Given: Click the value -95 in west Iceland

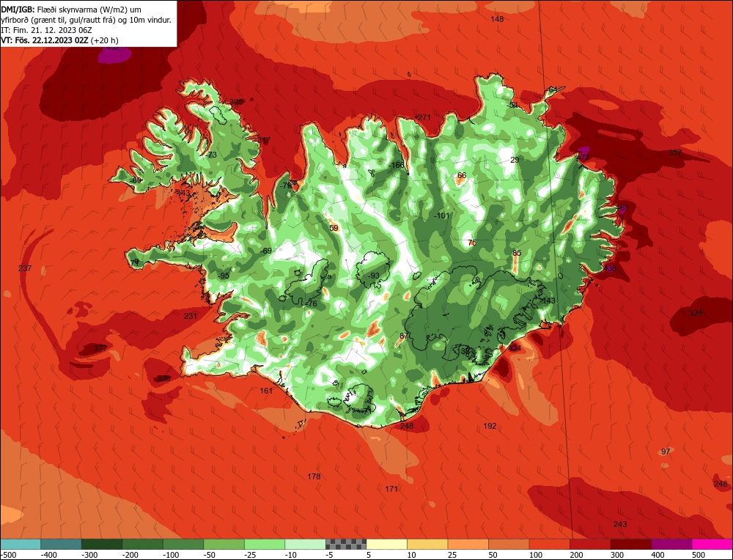Looking at the screenshot, I should coord(224,276).
